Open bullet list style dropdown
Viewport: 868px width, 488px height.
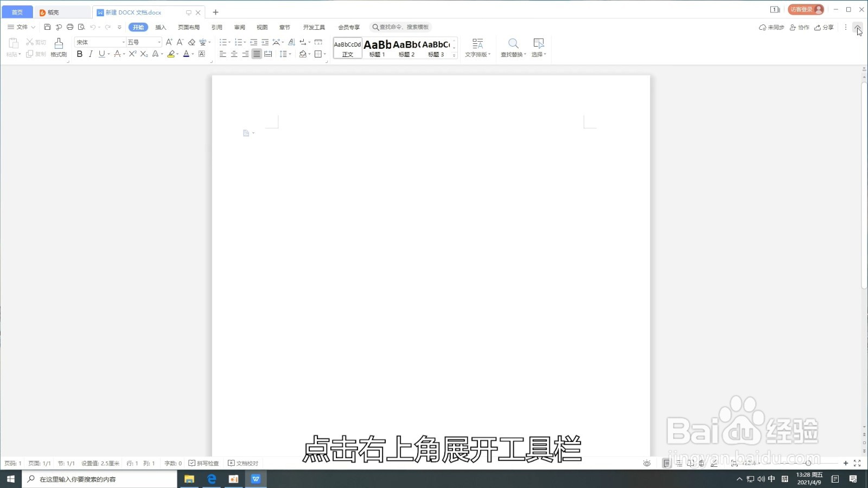(229, 42)
